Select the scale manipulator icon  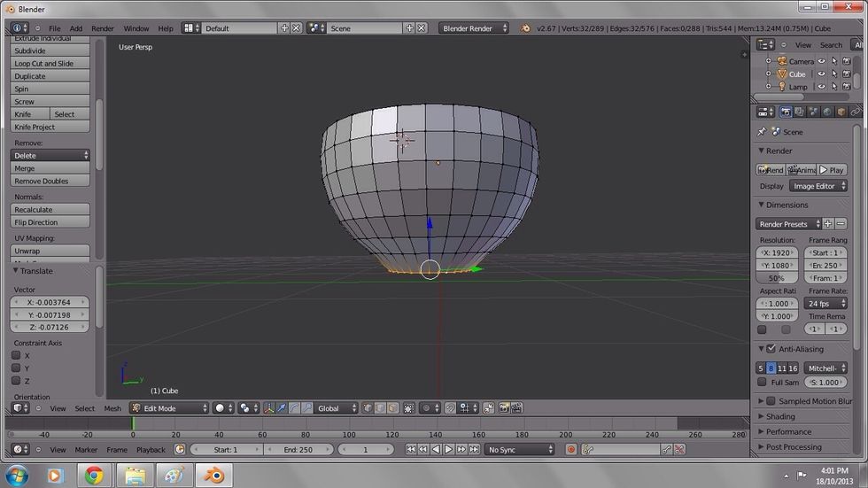click(306, 408)
